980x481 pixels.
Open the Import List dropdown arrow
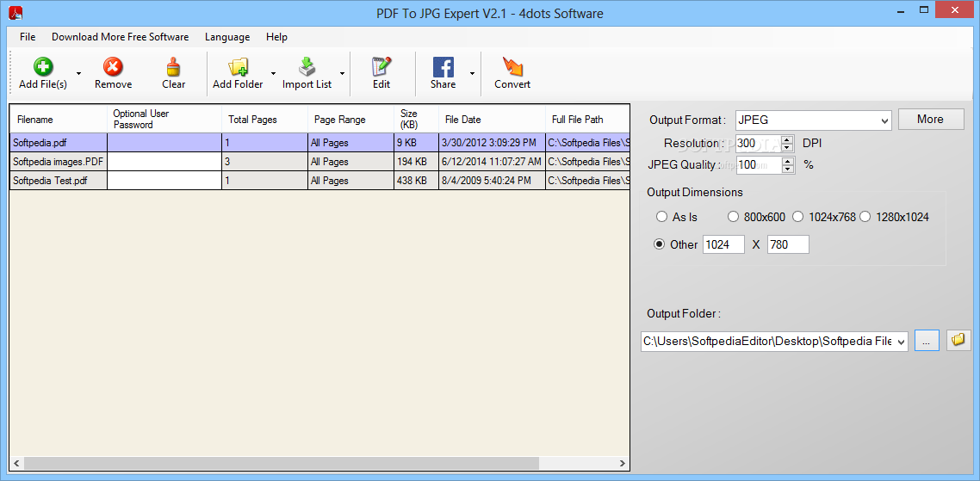pos(342,73)
